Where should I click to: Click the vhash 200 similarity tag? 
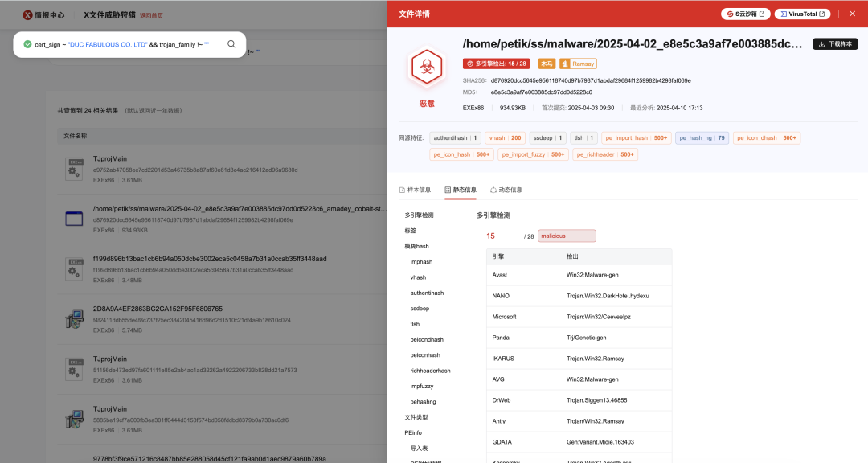pyautogui.click(x=505, y=138)
